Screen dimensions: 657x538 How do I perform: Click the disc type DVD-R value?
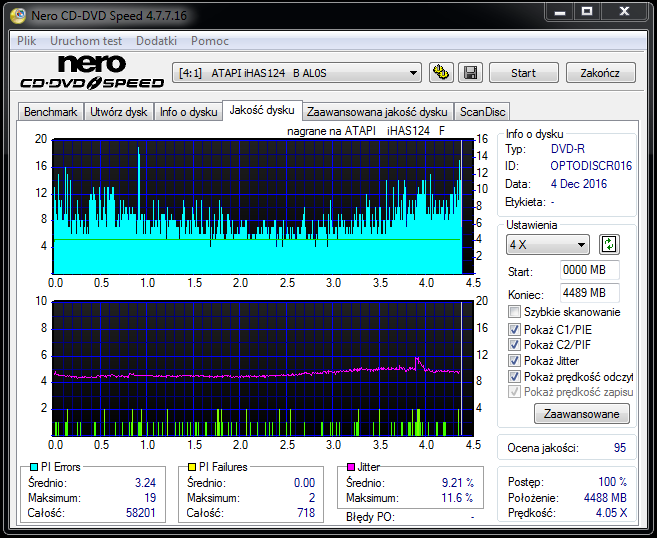[x=568, y=149]
